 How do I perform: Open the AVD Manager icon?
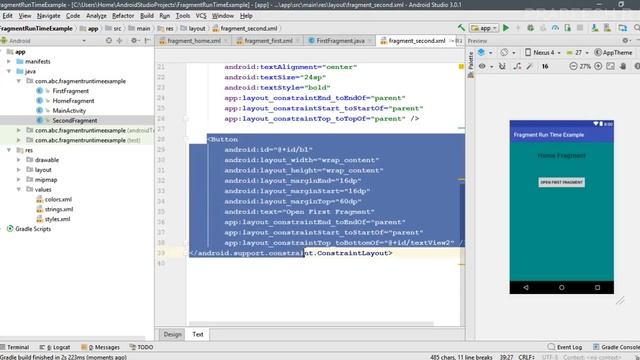tap(607, 28)
